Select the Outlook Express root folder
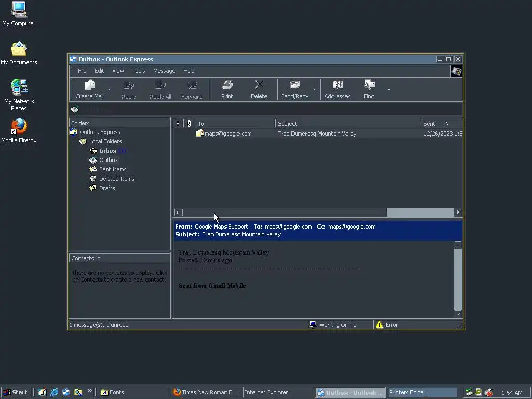The image size is (532, 399). click(100, 132)
